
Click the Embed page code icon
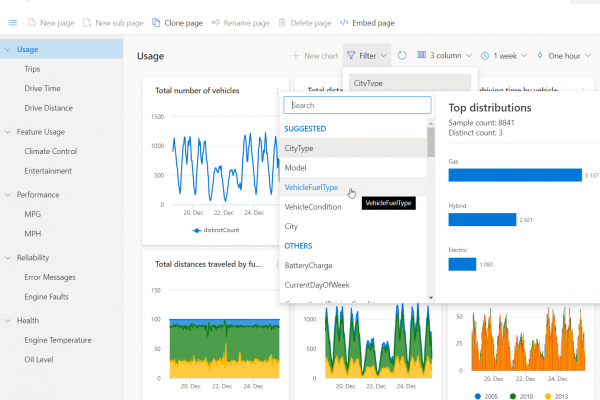point(344,23)
